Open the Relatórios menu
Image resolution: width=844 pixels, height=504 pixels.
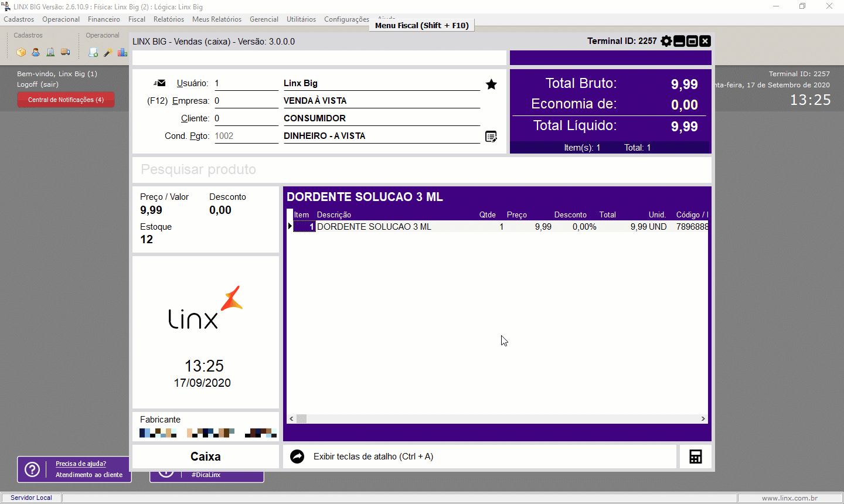point(169,19)
